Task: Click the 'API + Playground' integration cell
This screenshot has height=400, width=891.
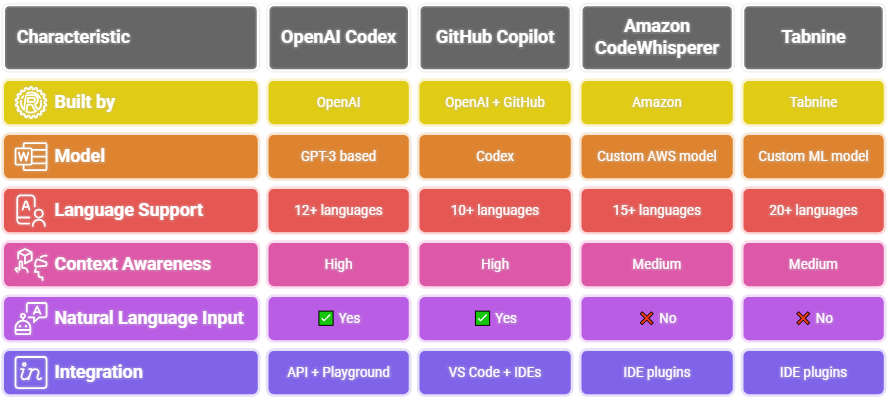Action: coord(339,372)
